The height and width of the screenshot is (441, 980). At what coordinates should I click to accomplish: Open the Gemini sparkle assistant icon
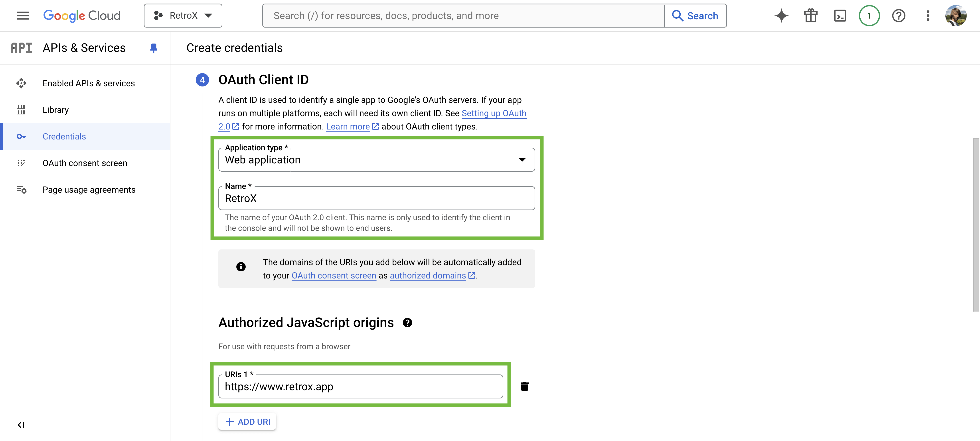pos(781,16)
